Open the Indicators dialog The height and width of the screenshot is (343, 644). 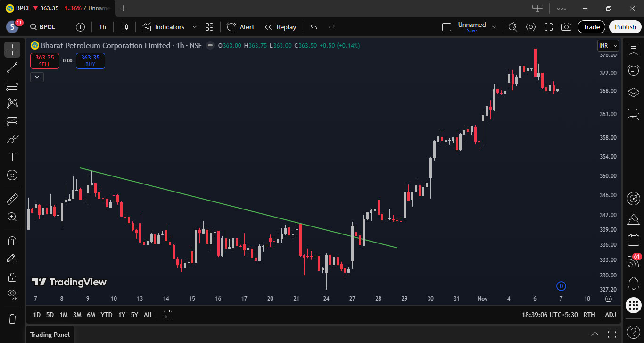pos(164,27)
